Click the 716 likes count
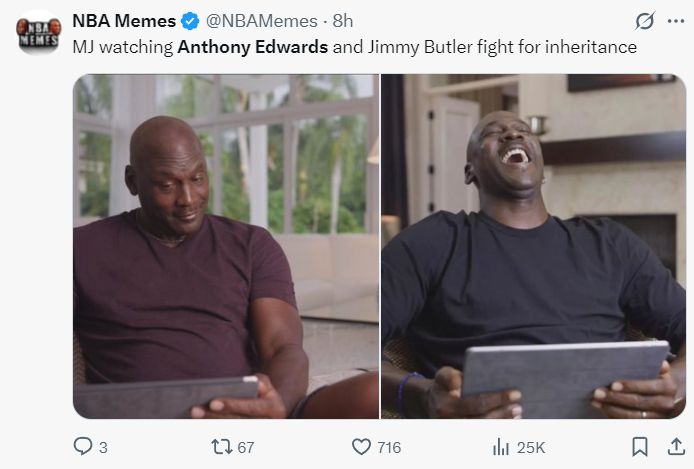Image resolution: width=694 pixels, height=469 pixels. pyautogui.click(x=389, y=447)
